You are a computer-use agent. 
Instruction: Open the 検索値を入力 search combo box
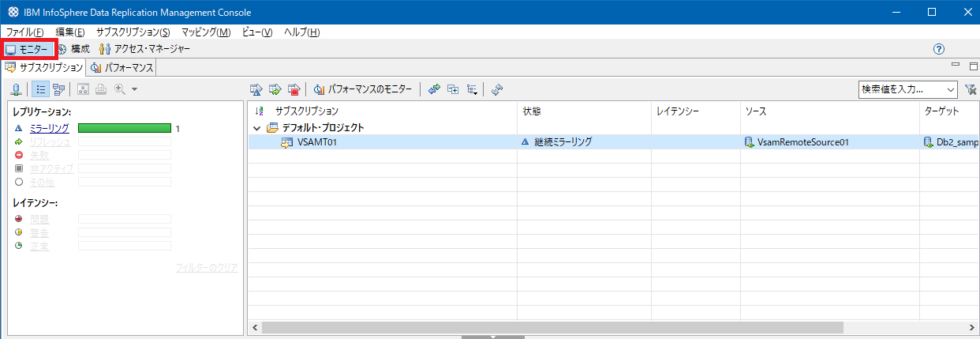907,90
